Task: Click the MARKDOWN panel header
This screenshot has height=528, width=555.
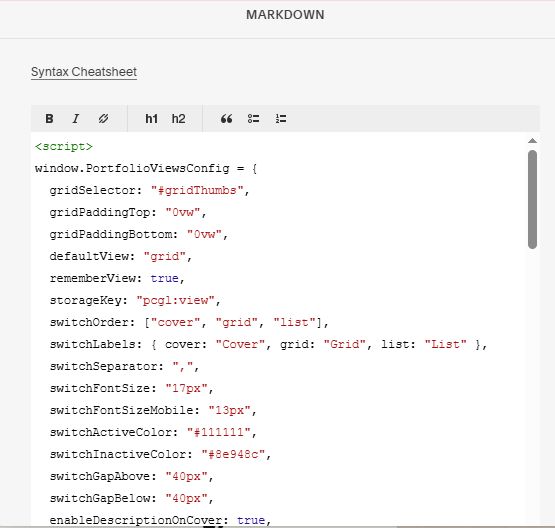Action: [x=285, y=15]
